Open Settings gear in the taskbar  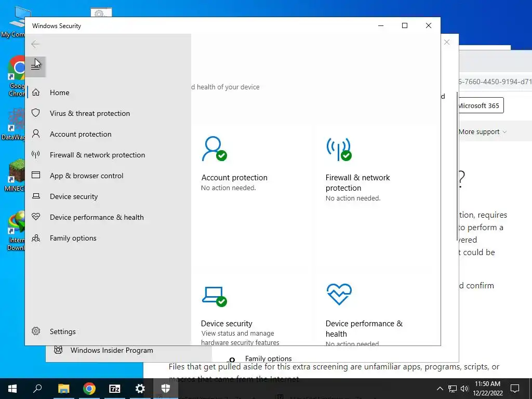click(x=140, y=389)
